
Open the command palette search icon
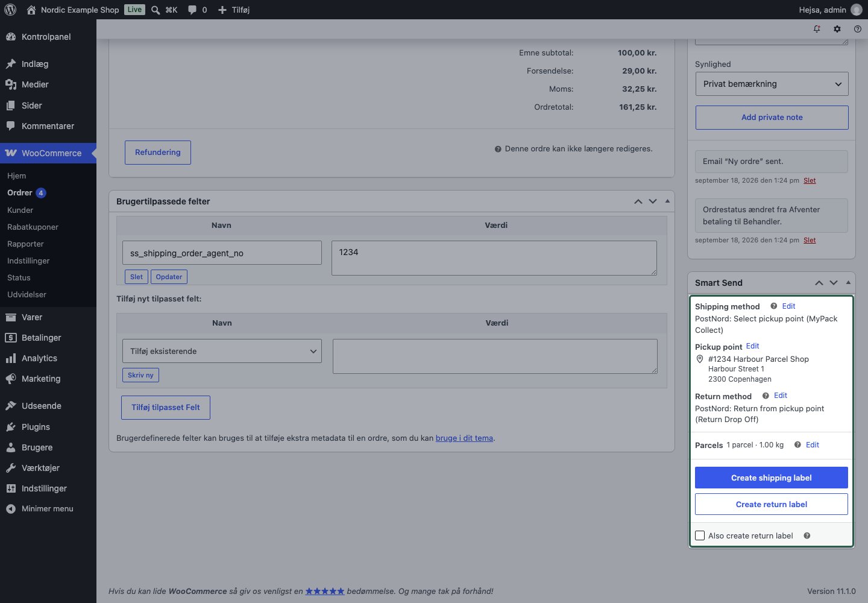click(x=156, y=10)
